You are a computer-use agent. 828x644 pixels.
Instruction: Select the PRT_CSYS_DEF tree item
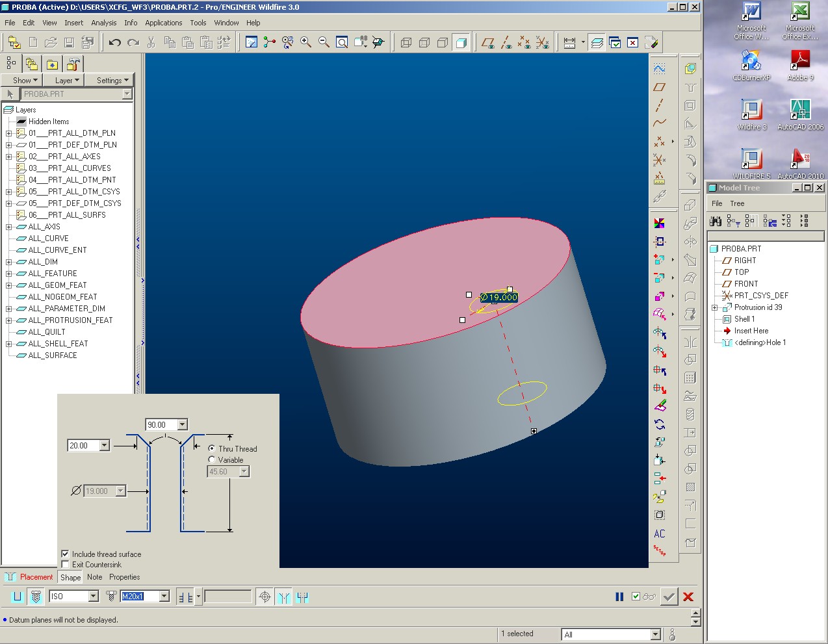[761, 296]
